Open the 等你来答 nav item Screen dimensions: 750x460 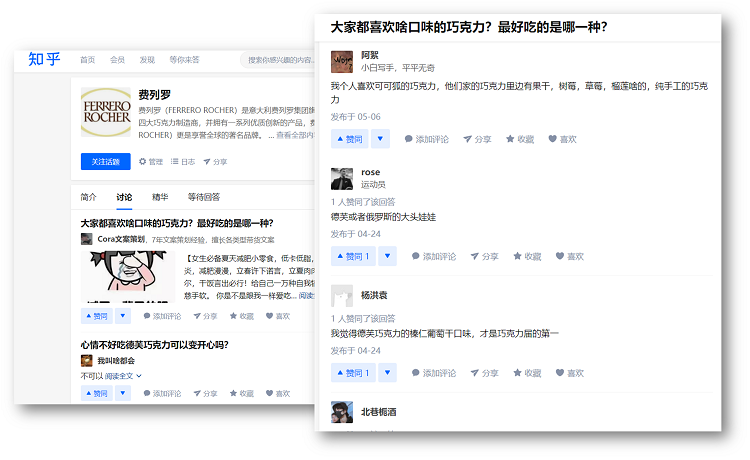pyautogui.click(x=184, y=60)
